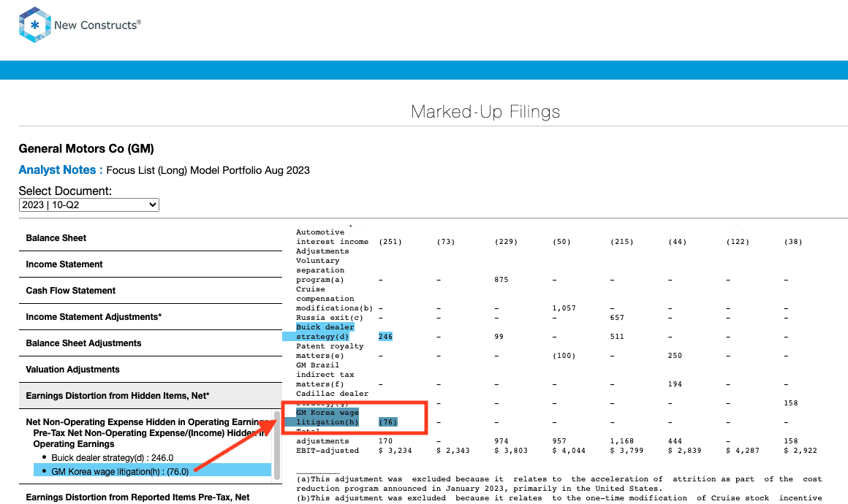Open the Income Statement section
Image resolution: width=848 pixels, height=504 pixels.
(151, 264)
